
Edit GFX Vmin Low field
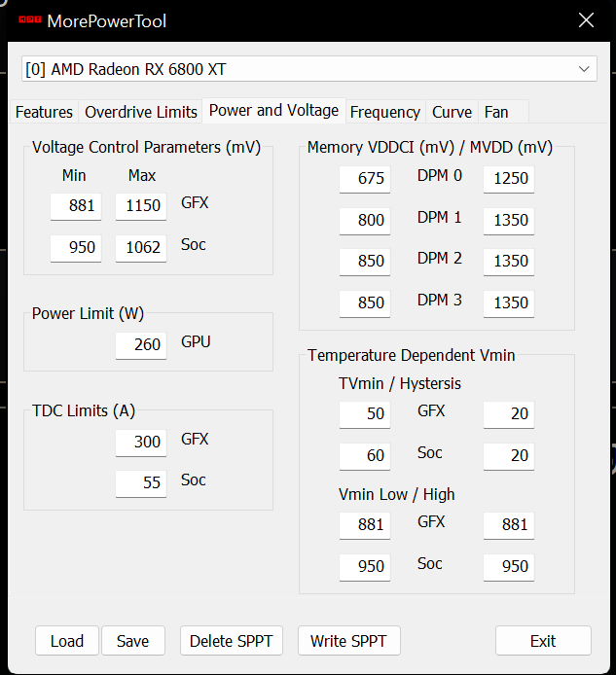364,525
